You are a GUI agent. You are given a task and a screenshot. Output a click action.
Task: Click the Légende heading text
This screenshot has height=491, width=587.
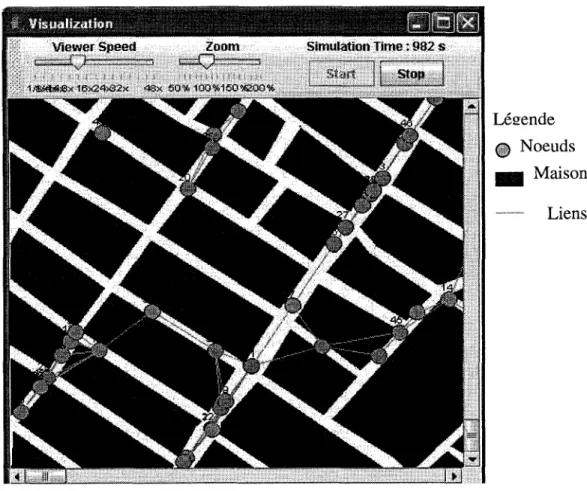point(524,120)
